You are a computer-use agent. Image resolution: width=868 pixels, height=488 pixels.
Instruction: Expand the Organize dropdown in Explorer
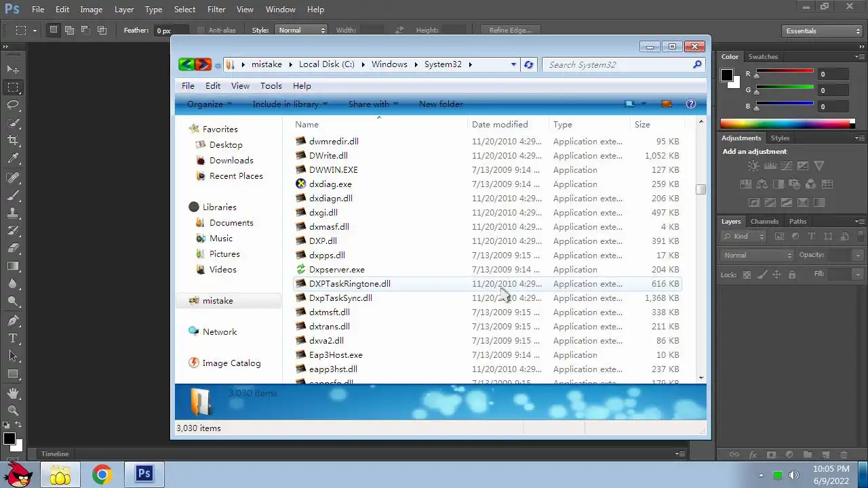pyautogui.click(x=210, y=104)
